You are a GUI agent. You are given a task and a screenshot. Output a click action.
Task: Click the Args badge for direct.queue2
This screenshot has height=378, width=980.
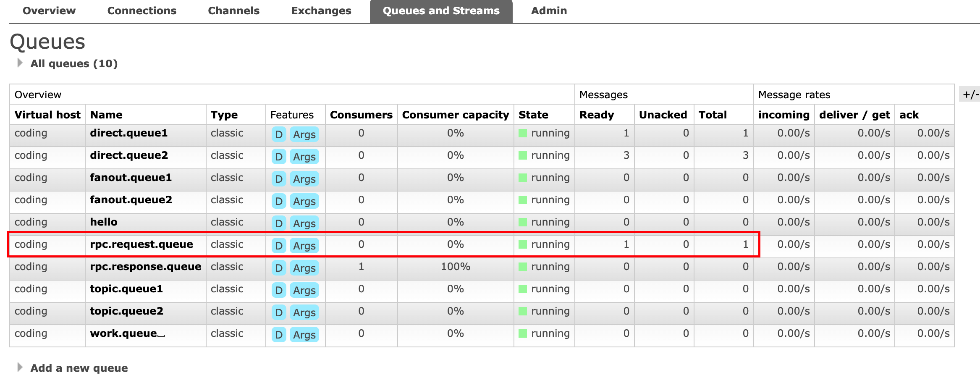[304, 157]
